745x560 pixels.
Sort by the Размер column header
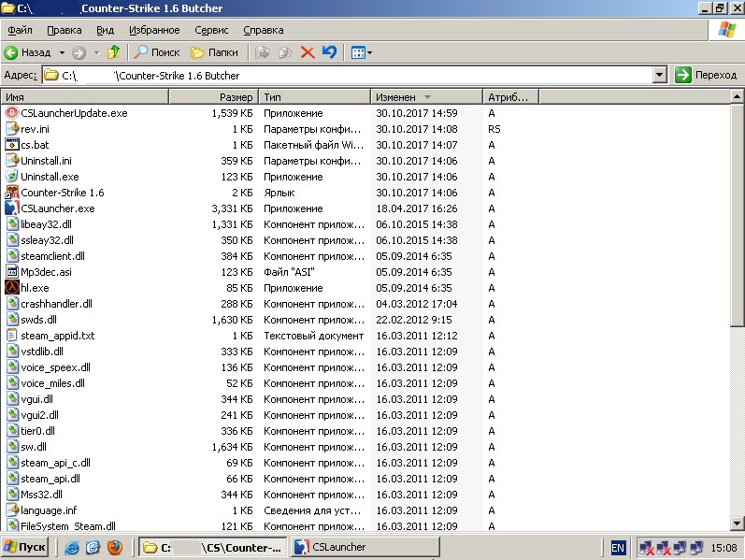213,97
